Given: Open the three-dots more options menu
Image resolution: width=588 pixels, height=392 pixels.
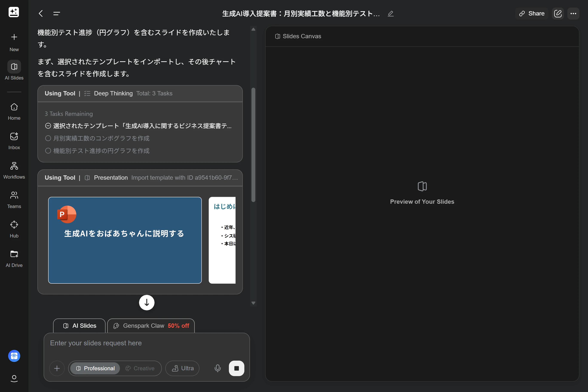Looking at the screenshot, I should tap(573, 14).
